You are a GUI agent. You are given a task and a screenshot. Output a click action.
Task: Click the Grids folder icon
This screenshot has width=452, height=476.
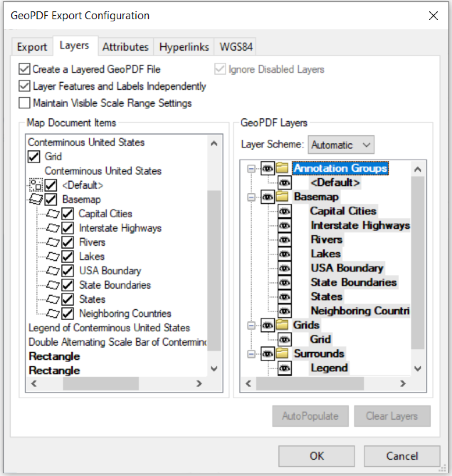282,325
